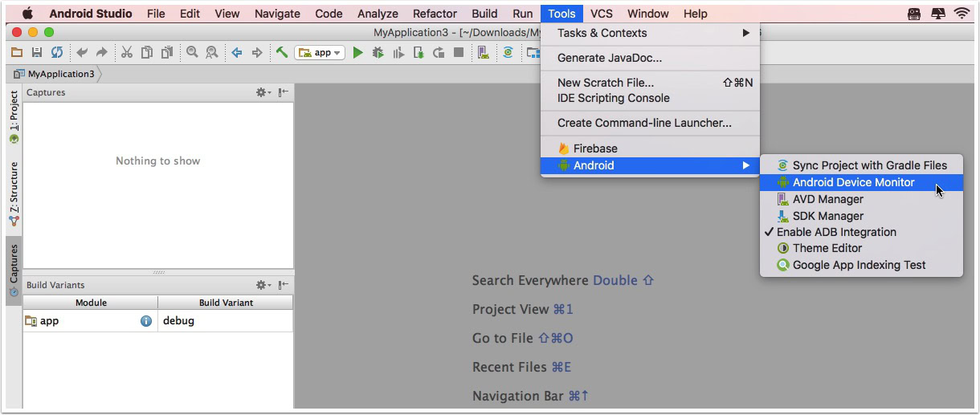Click Attach Debugger to Android Process icon

tap(419, 52)
